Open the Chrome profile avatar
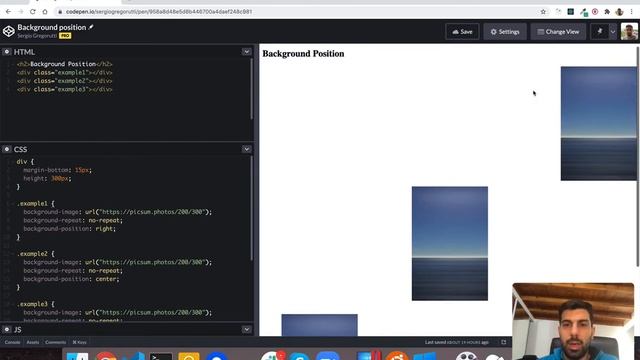This screenshot has width=640, height=360. tap(619, 12)
